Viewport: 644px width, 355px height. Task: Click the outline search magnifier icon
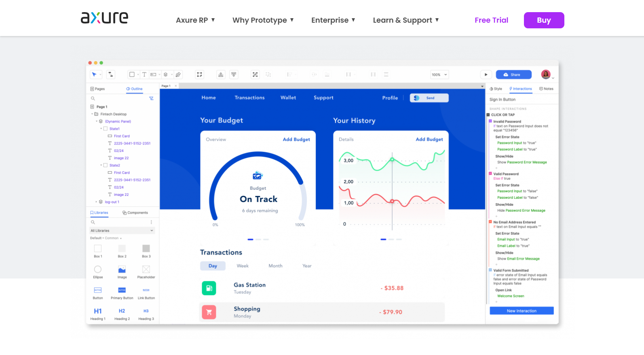[93, 98]
